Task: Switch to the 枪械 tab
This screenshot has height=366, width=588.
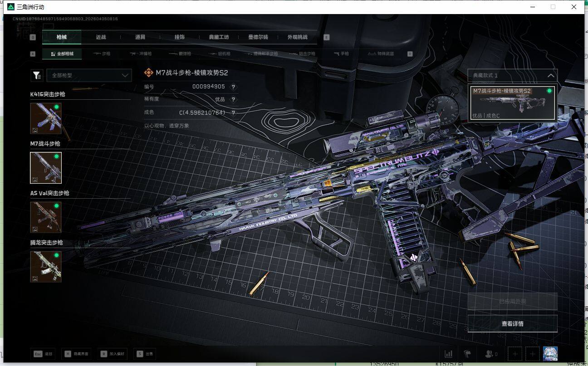Action: point(62,37)
